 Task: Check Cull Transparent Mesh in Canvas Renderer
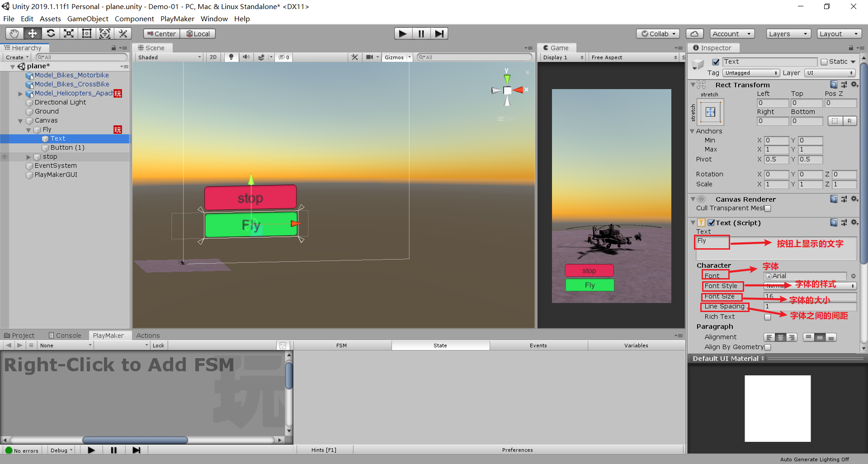pos(768,208)
